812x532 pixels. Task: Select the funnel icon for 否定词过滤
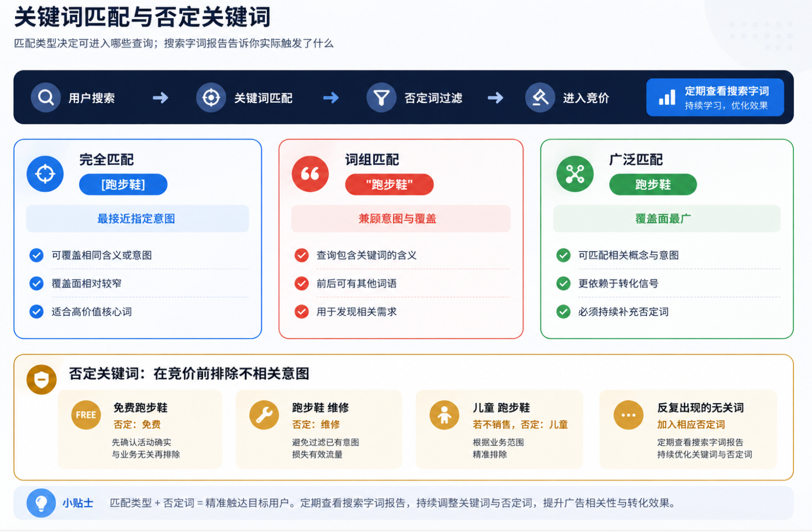381,97
